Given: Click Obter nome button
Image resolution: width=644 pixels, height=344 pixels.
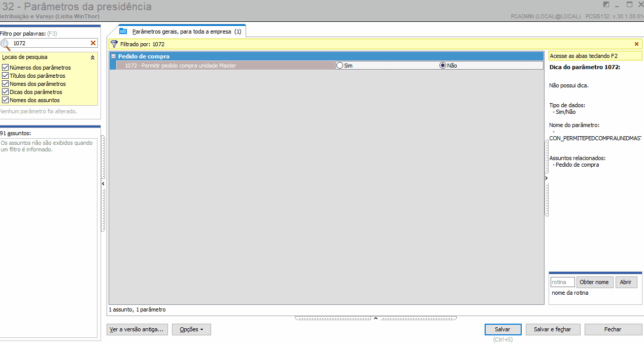Looking at the screenshot, I should pos(595,282).
